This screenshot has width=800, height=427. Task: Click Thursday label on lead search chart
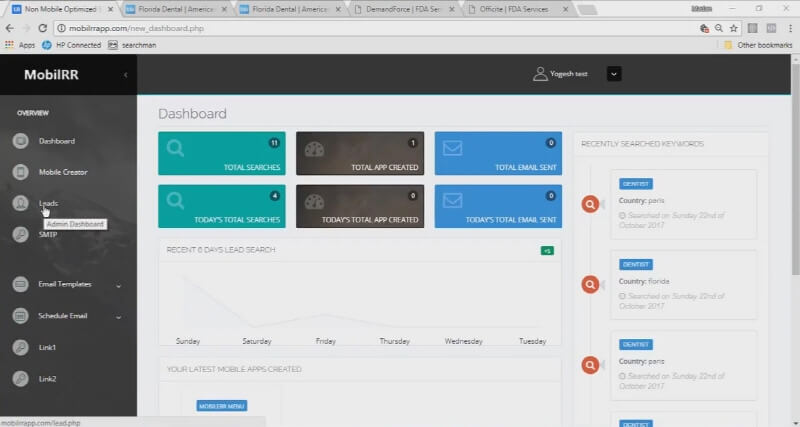(x=394, y=341)
